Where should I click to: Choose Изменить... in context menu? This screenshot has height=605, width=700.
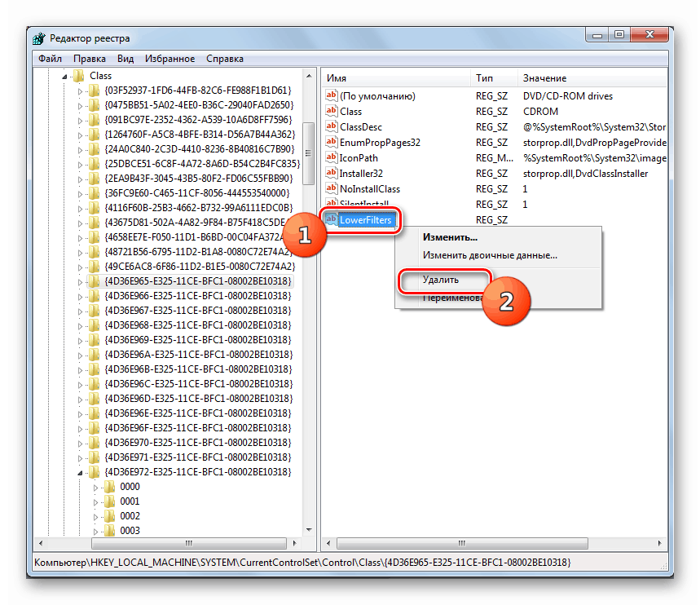[450, 237]
